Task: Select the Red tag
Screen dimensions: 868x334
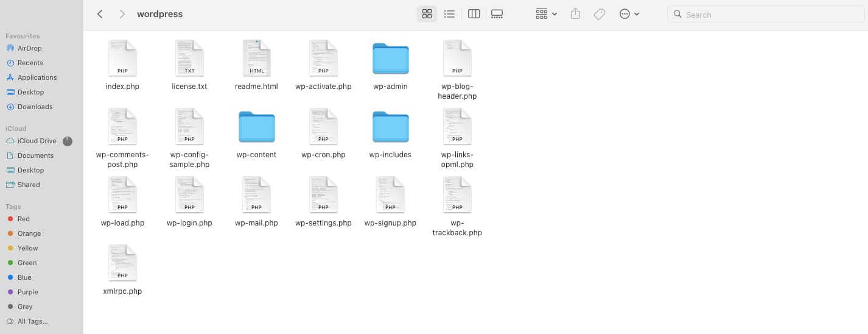Action: pyautogui.click(x=23, y=219)
